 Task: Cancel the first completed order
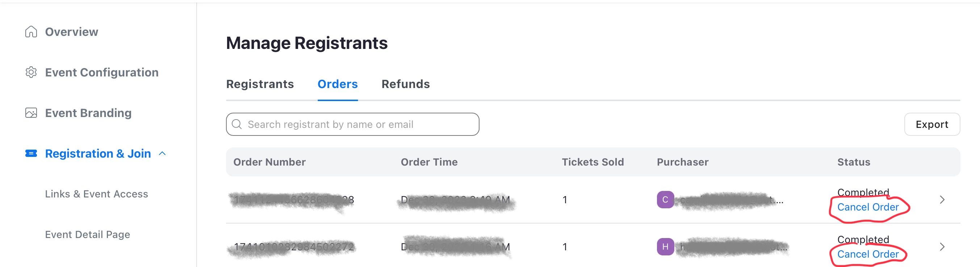868,207
